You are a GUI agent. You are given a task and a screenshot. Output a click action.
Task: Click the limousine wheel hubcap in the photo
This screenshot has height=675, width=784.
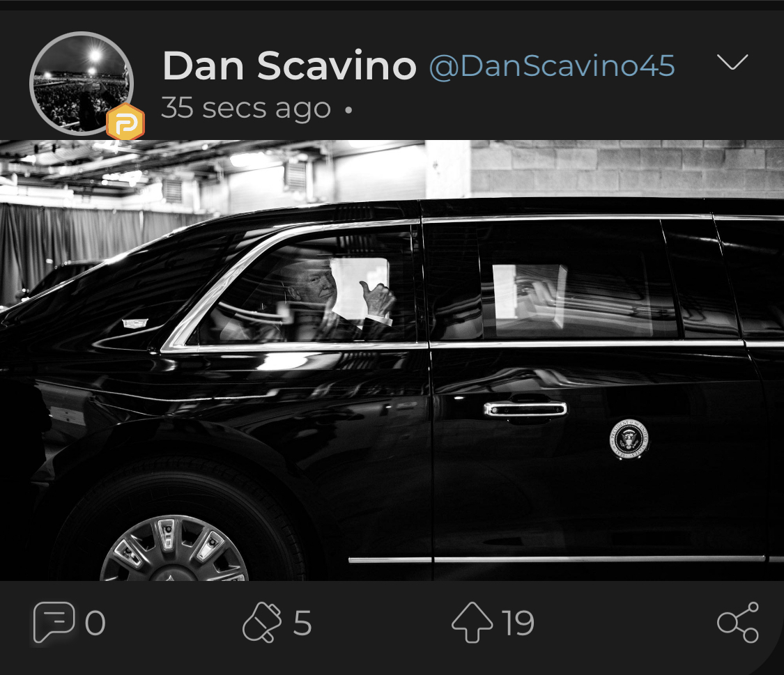click(174, 549)
